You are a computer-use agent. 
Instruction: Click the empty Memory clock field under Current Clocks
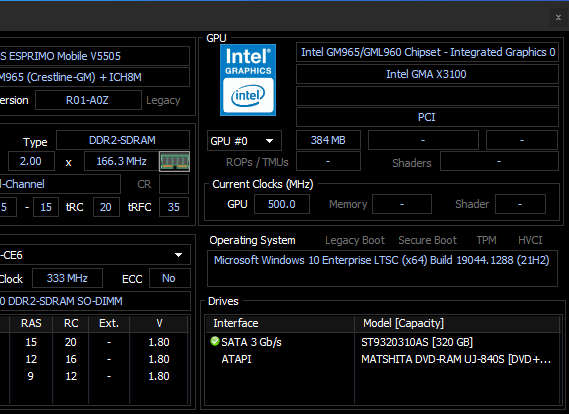click(x=402, y=204)
